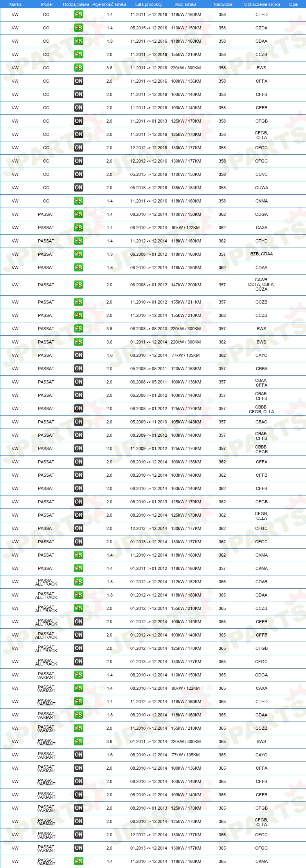Click petrol icon in 06.2008 -> 05.2010 BWS row
This screenshot has width=306, height=868.
point(79,329)
